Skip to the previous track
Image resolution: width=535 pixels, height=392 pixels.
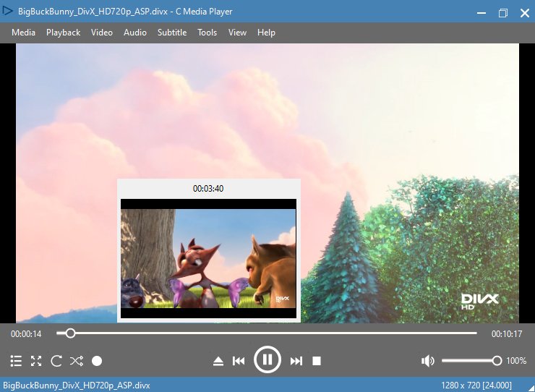[x=239, y=361]
